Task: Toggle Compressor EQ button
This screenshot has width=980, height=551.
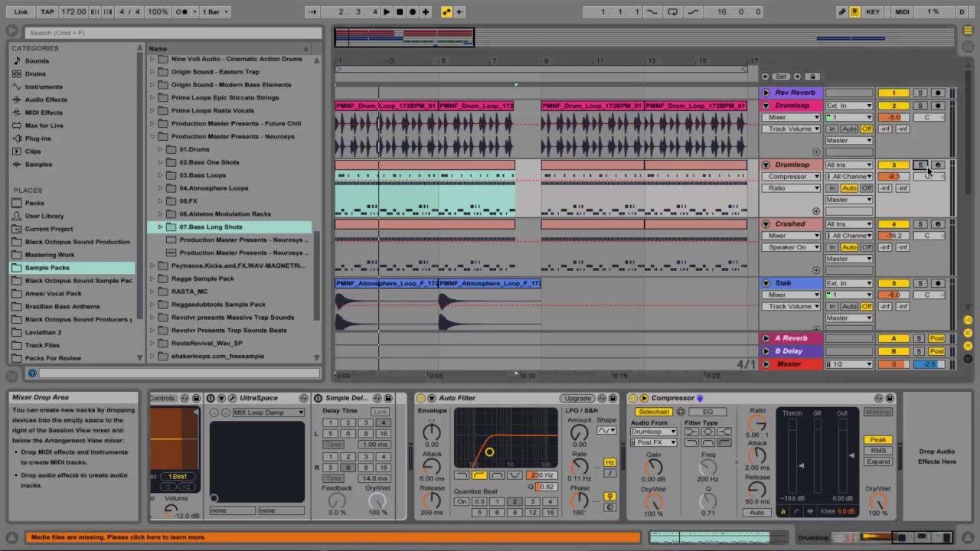Action: [707, 412]
